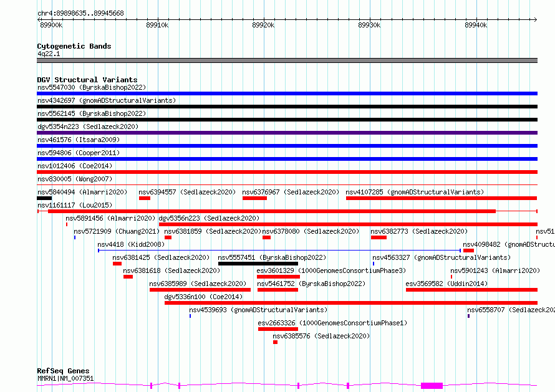The image size is (555, 392).
Task: Click the RefSeq Genes track title
Action: click(x=63, y=371)
